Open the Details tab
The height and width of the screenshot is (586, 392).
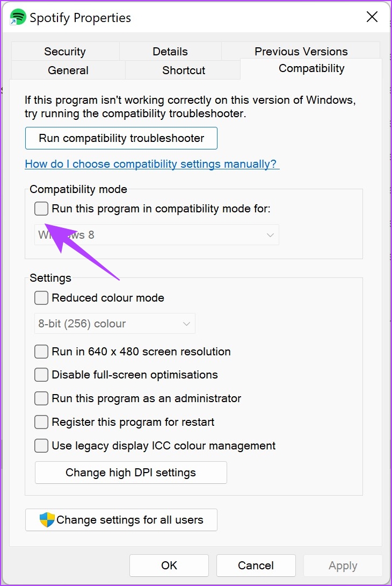click(170, 51)
